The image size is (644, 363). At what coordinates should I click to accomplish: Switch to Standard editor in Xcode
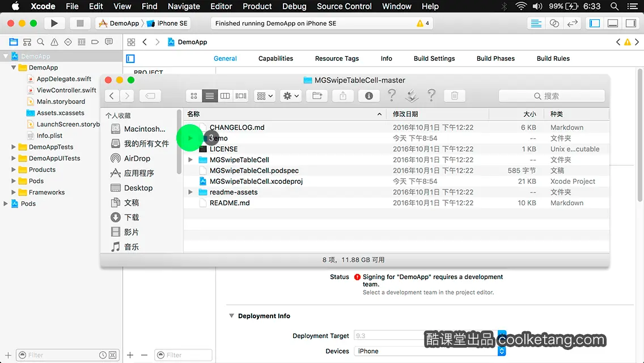tap(536, 23)
